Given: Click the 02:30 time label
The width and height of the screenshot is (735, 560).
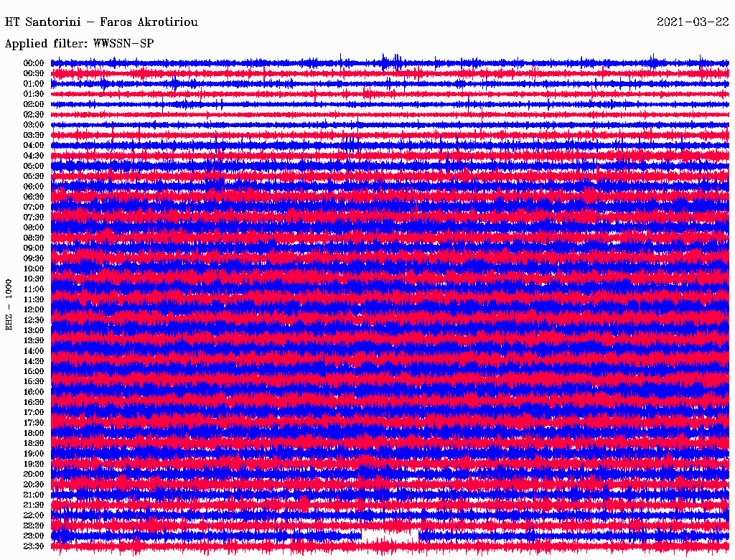Looking at the screenshot, I should 34,115.
